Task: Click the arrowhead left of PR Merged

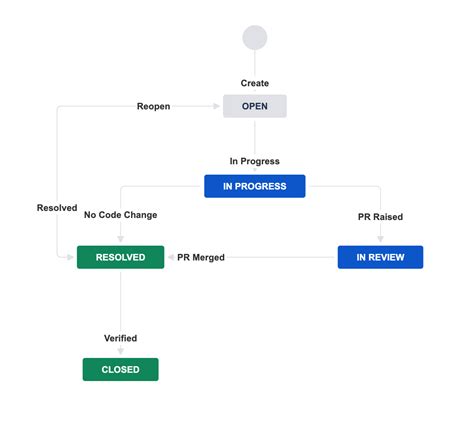Action: tap(171, 257)
